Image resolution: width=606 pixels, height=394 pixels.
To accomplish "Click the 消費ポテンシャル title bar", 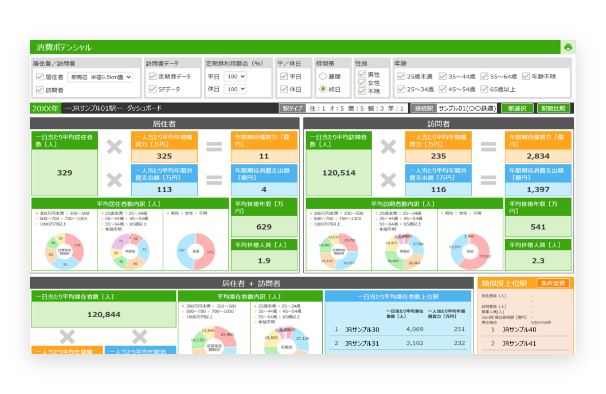I will [295, 47].
